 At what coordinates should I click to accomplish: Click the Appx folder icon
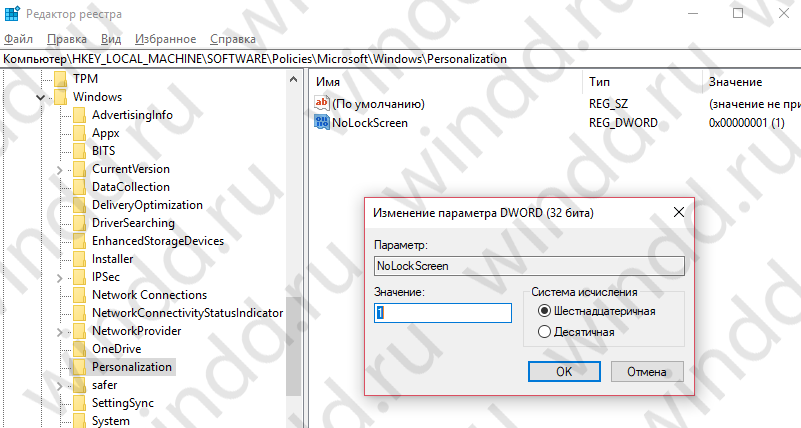coord(79,133)
